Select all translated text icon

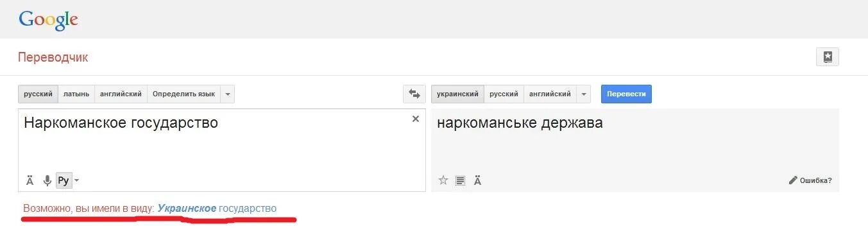coord(460,180)
